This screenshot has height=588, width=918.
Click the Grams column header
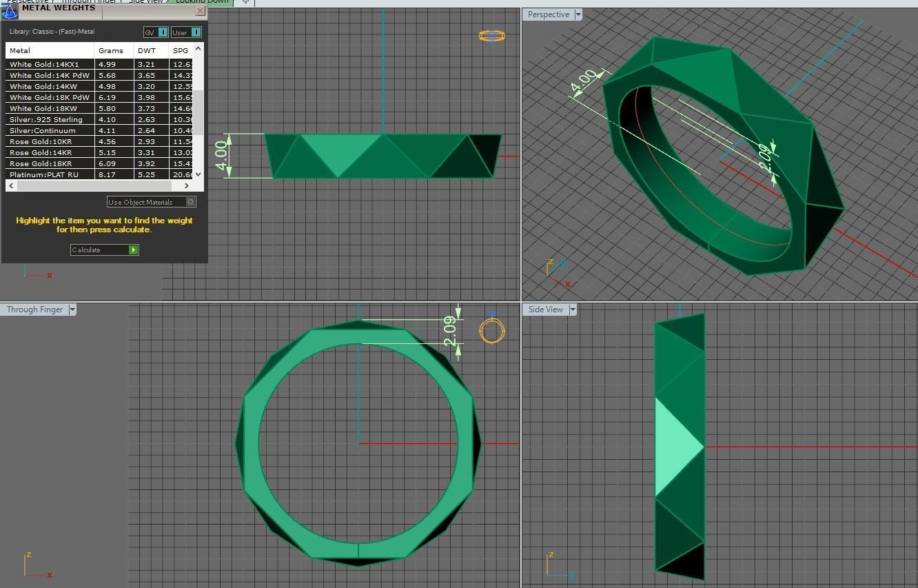click(x=114, y=50)
